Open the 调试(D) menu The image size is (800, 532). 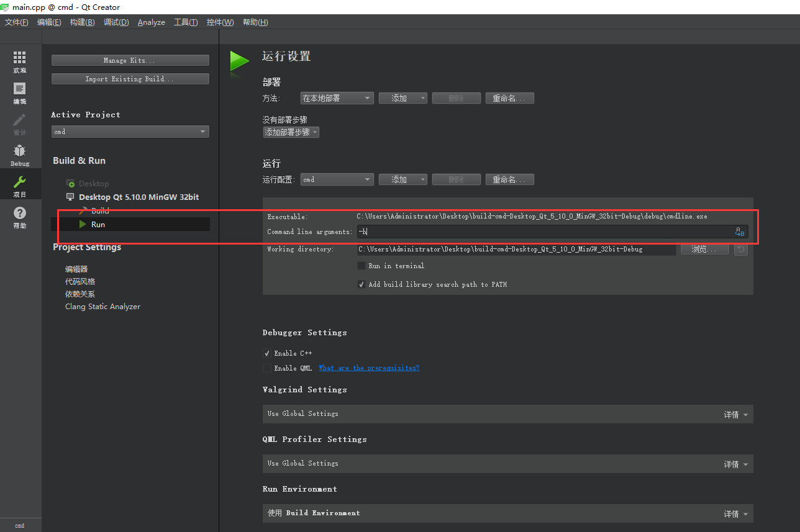(116, 22)
